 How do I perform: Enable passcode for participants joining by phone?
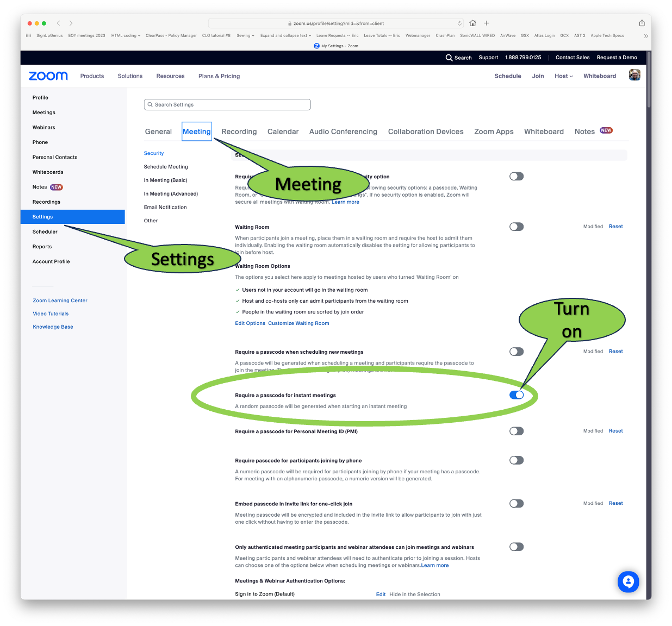coord(517,460)
